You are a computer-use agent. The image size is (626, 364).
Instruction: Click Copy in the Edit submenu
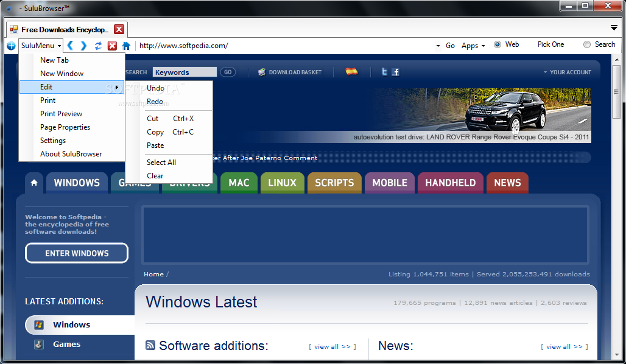169,131
